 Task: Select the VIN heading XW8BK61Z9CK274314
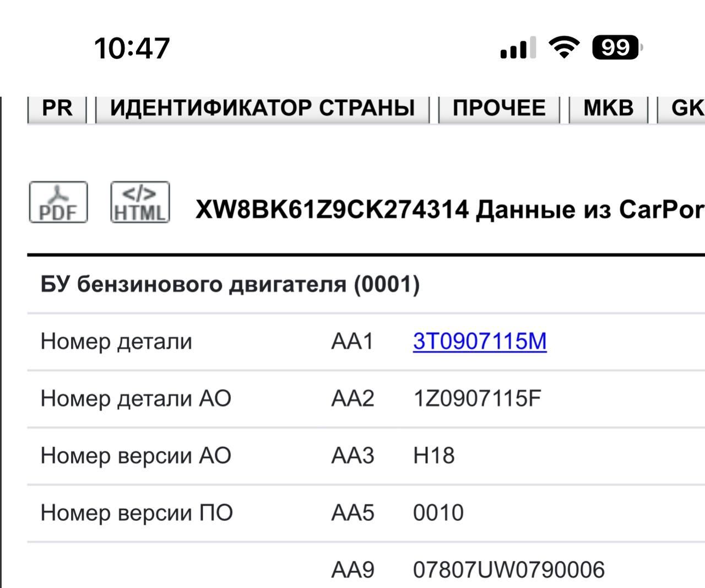coord(332,210)
